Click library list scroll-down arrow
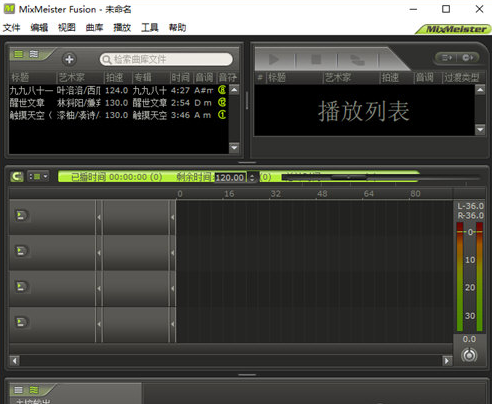Screen dimensions: 492x404 tap(234, 147)
